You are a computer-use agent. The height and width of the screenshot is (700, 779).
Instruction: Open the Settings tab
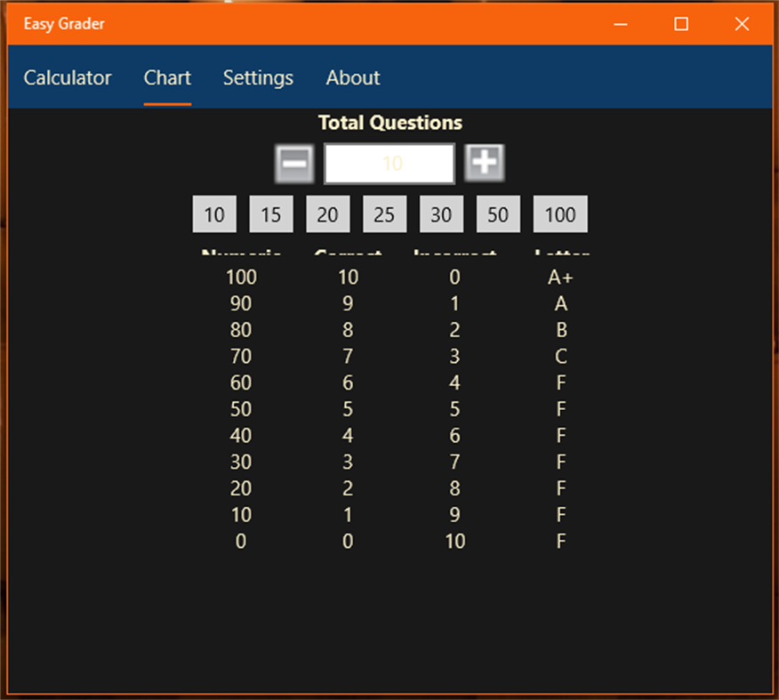tap(258, 78)
